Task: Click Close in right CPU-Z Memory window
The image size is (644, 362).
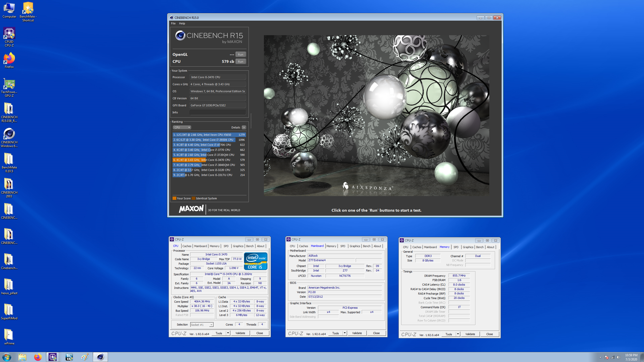Action: [x=490, y=334]
